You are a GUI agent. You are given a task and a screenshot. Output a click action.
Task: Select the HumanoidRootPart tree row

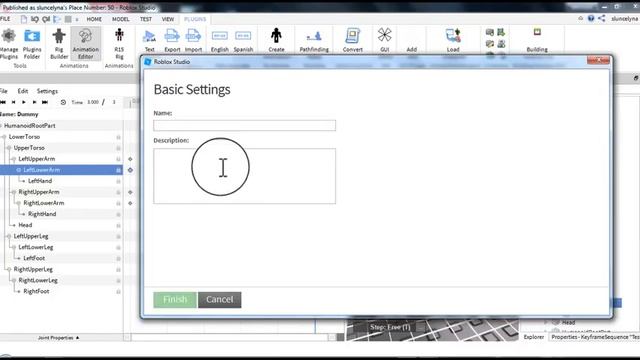click(x=61, y=126)
